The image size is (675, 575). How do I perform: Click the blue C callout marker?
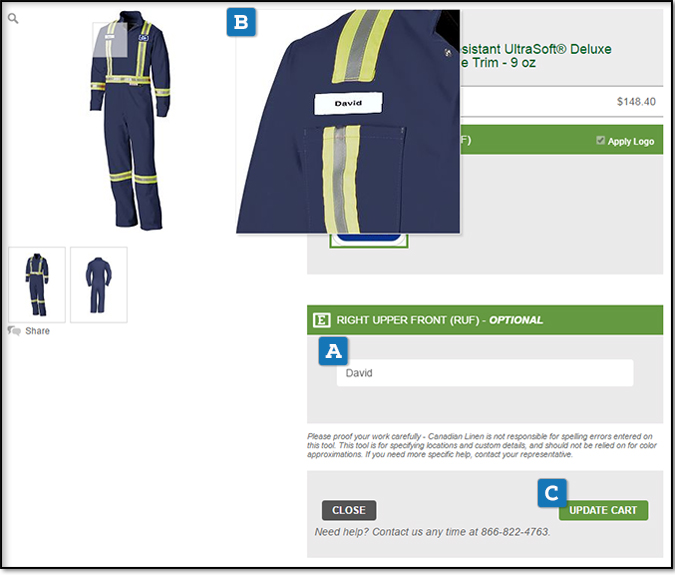[x=553, y=492]
